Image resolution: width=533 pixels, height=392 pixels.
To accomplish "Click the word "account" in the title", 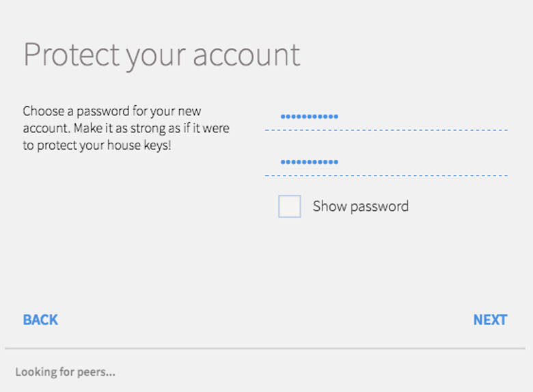I will click(x=246, y=55).
